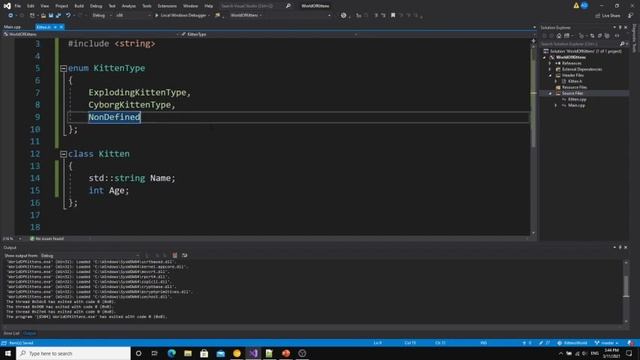Click the Save toolbar icon
The image size is (640, 360).
51,16
